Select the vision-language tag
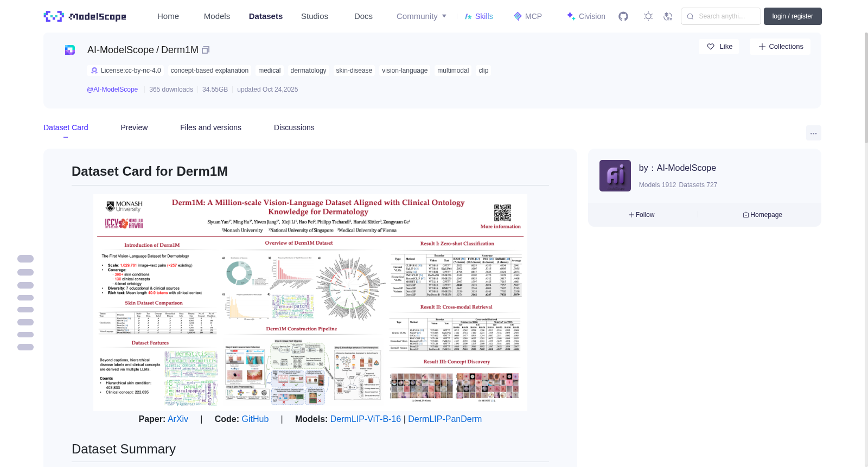Image resolution: width=868 pixels, height=467 pixels. [x=405, y=71]
